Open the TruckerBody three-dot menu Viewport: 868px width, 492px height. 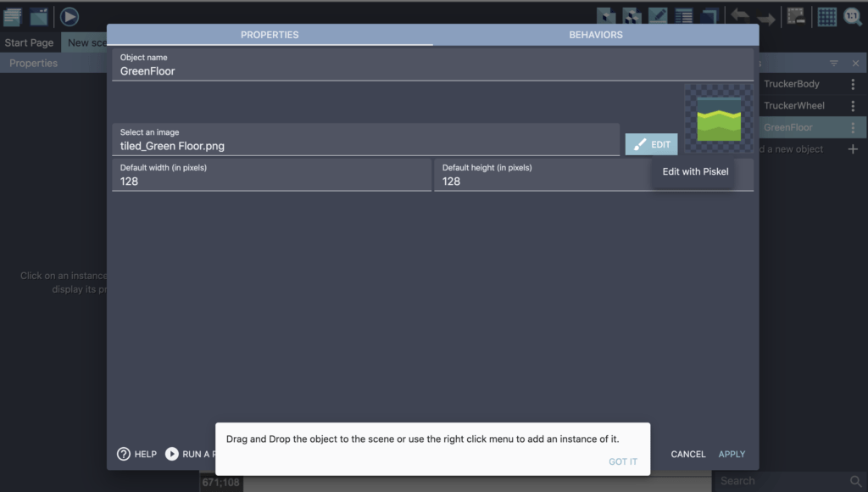point(853,84)
